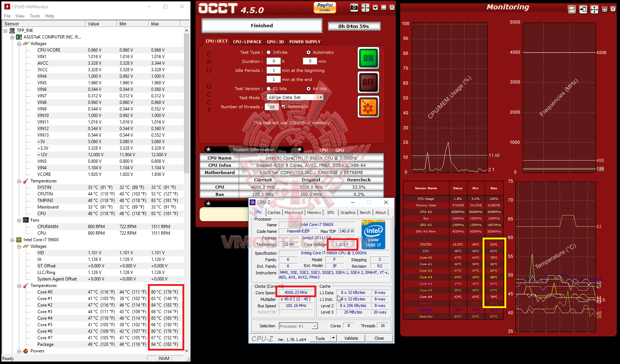
Task: Open OCCT settings with the orange gear icon
Action: [369, 107]
